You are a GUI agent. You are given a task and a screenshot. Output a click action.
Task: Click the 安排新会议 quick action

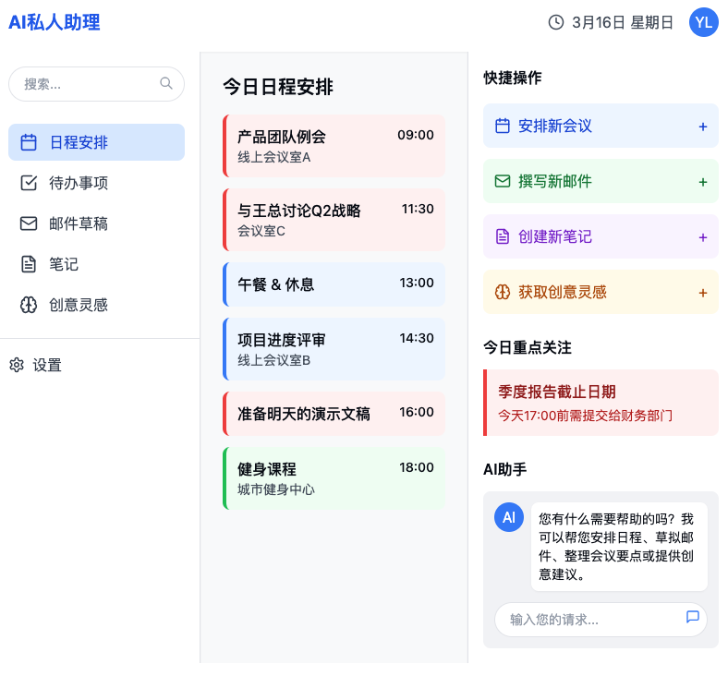601,126
